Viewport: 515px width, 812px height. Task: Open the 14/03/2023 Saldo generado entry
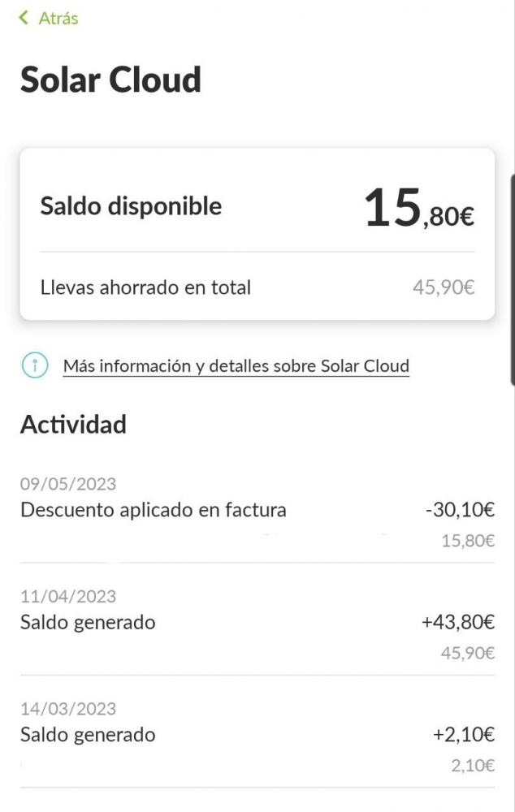click(x=257, y=736)
